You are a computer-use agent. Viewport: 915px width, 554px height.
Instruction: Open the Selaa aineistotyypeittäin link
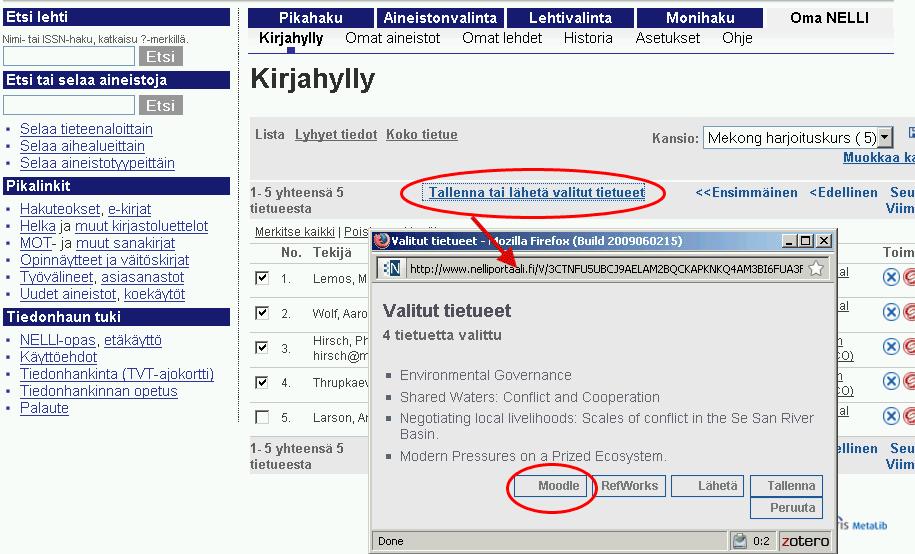point(97,163)
